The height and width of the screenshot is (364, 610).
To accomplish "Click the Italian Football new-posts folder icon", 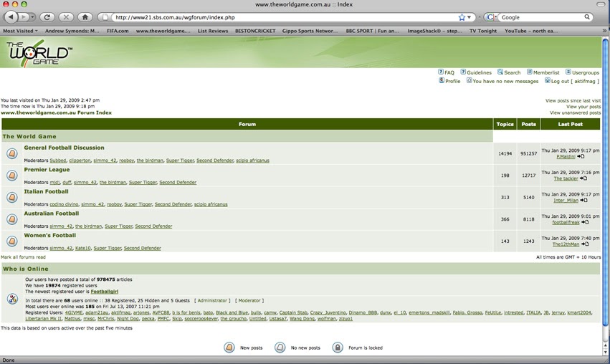I will click(x=12, y=197).
